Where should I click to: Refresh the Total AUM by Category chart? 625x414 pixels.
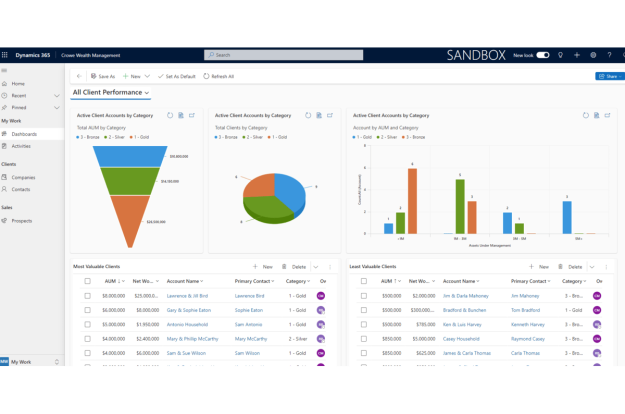pos(170,116)
